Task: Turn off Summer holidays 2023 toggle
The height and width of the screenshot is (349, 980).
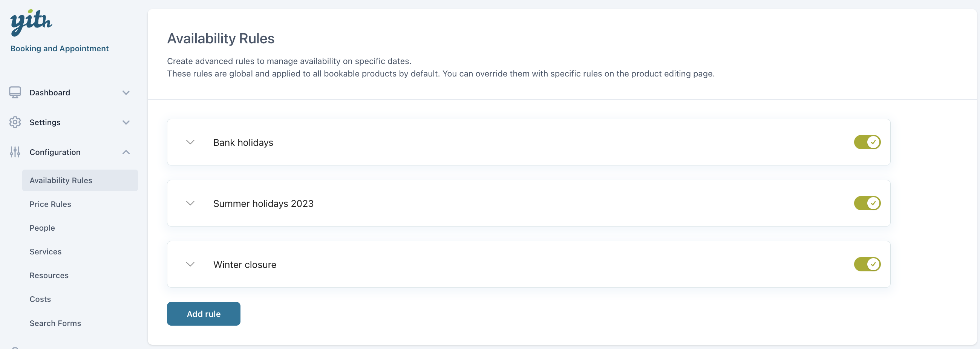Action: (x=867, y=203)
